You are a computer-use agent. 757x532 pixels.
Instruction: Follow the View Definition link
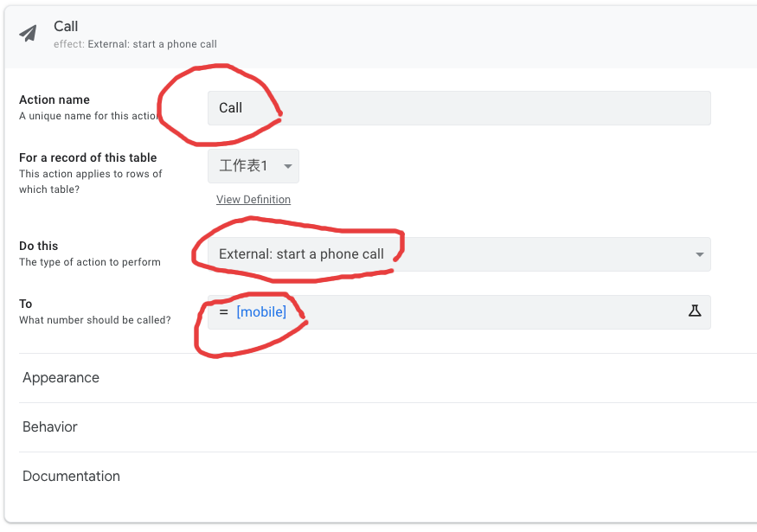[x=253, y=200]
